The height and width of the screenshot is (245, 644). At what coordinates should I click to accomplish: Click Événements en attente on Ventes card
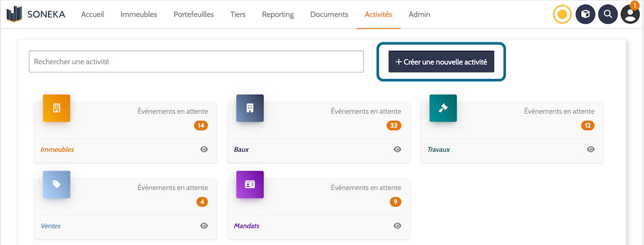click(173, 188)
